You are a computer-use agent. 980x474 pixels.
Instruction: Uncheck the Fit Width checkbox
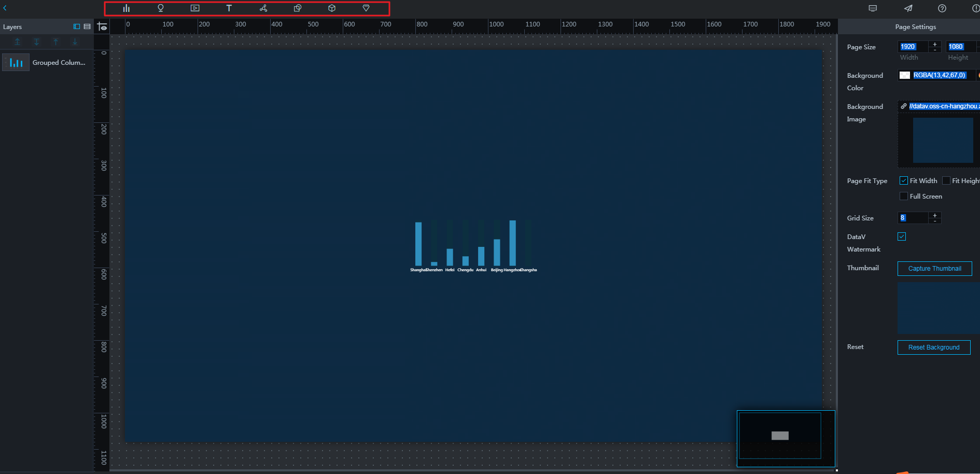[x=904, y=180]
